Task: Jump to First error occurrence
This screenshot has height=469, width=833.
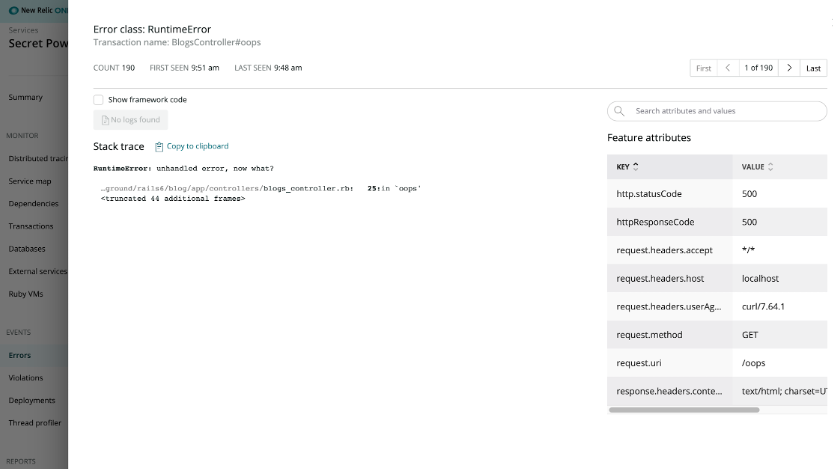Action: 703,68
